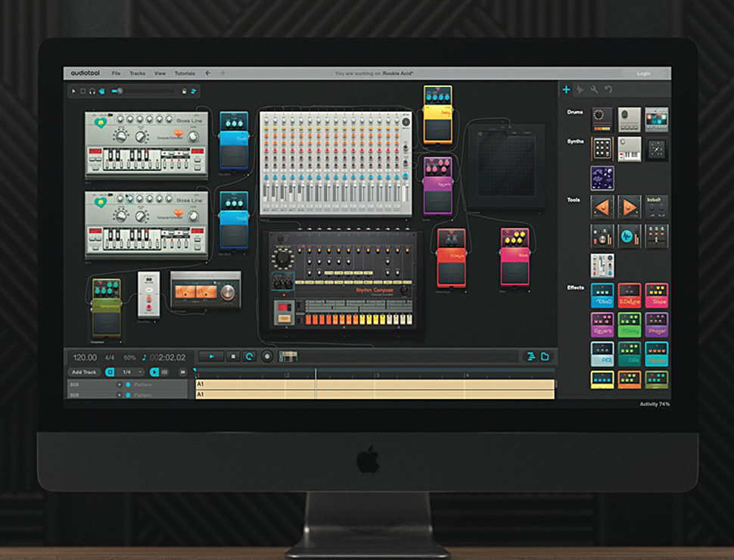The image size is (734, 560).
Task: Add the Beatbox 8 drum machine from Drums
Action: coord(602,120)
